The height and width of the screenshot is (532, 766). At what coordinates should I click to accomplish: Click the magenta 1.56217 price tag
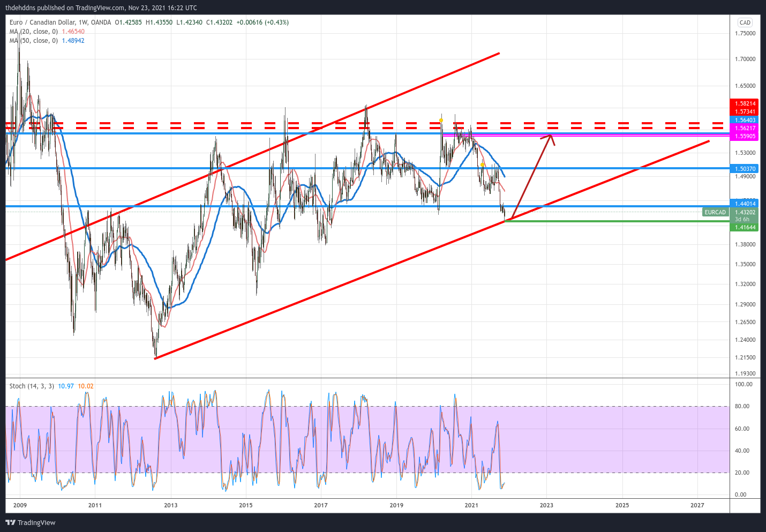click(745, 128)
